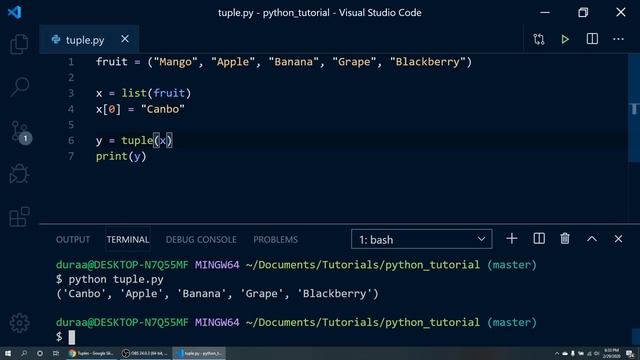
Task: Open the Extensions view
Action: 19,217
